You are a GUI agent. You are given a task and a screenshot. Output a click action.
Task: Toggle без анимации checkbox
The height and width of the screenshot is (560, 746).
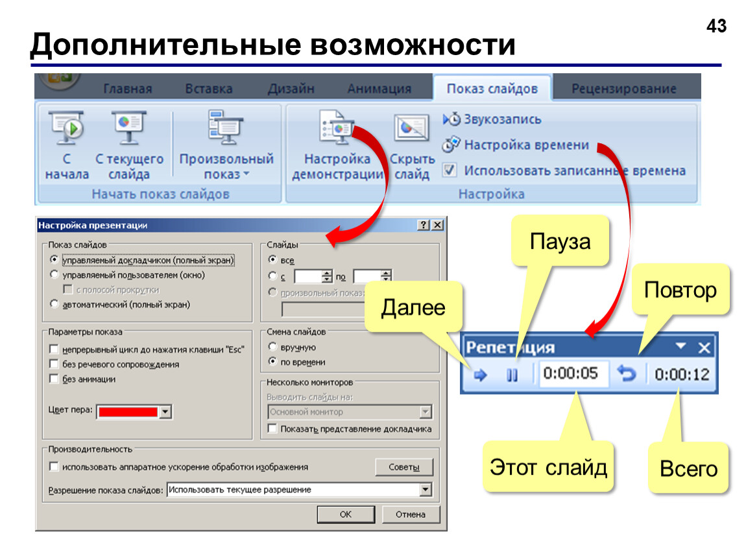pyautogui.click(x=54, y=379)
